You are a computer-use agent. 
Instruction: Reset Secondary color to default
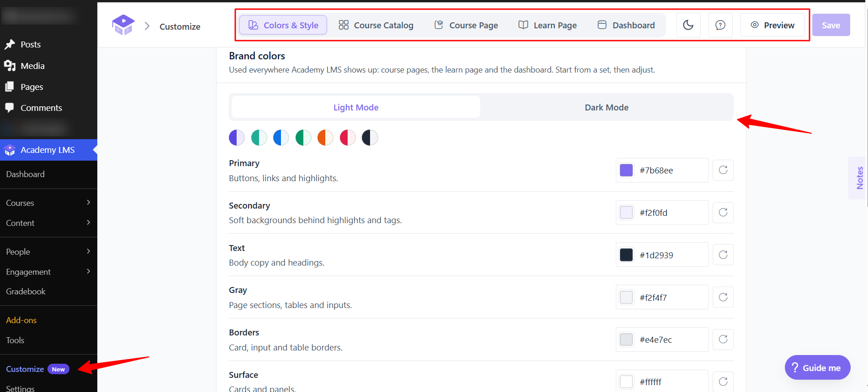pyautogui.click(x=723, y=212)
